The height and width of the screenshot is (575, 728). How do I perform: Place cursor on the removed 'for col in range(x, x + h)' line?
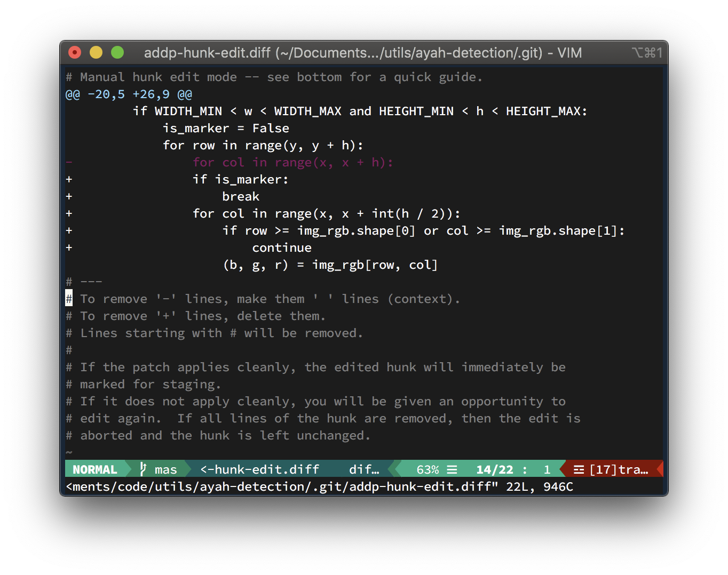[293, 162]
